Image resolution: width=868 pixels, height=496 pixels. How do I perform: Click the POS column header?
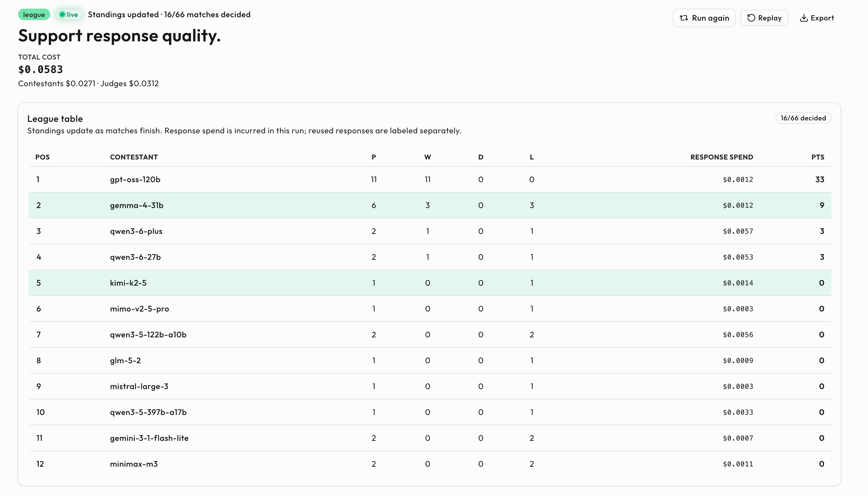(43, 157)
